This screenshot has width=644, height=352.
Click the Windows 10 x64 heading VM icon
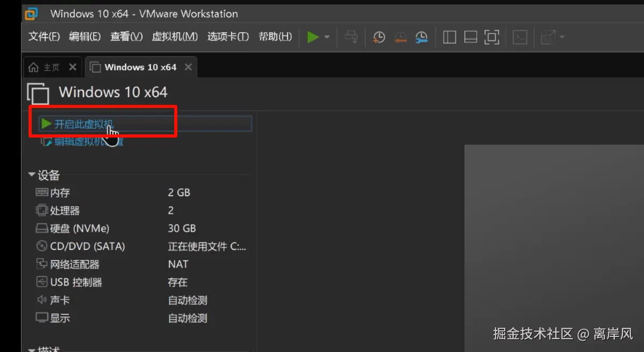click(x=38, y=94)
